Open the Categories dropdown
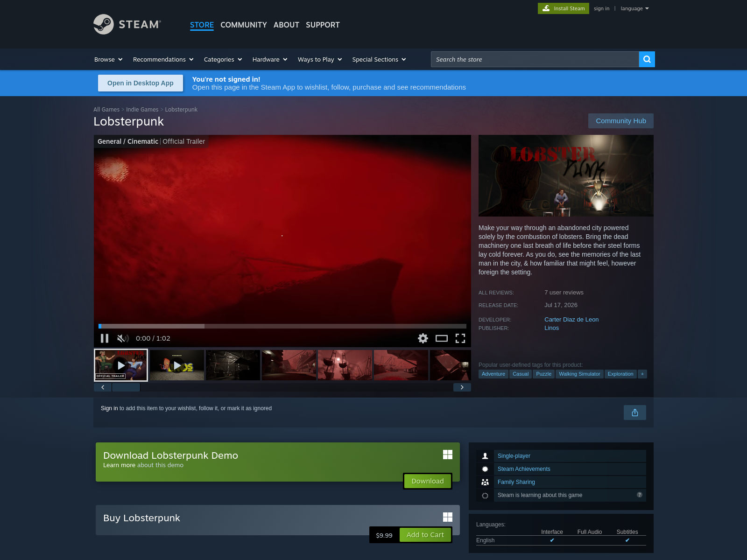The height and width of the screenshot is (560, 747). (223, 59)
